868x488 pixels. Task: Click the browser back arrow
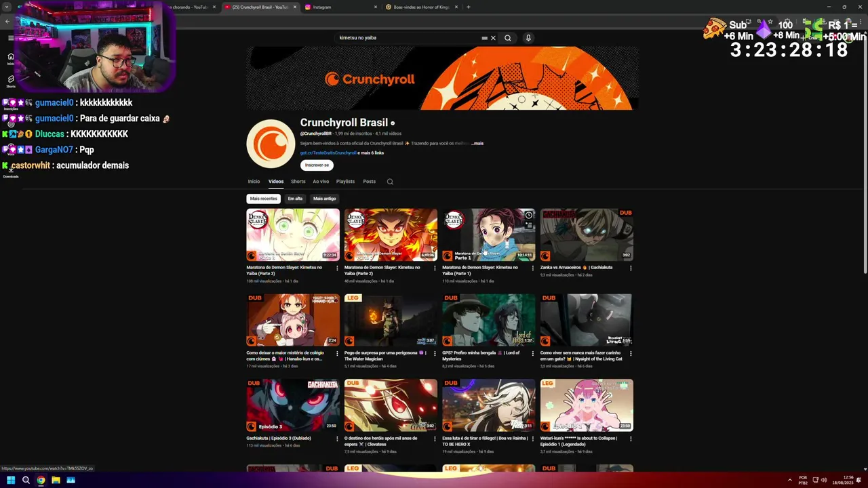click(7, 22)
